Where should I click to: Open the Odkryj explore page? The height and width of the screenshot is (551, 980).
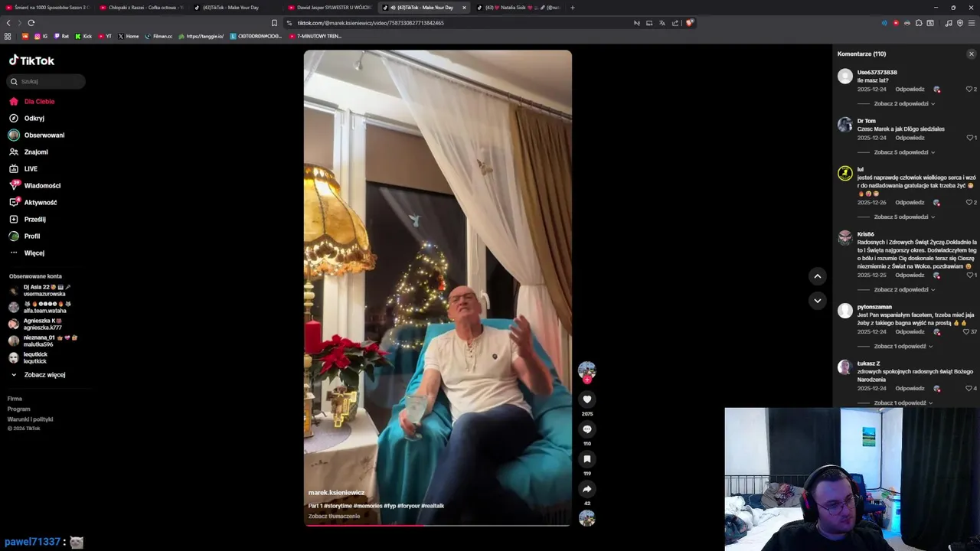(x=28, y=119)
